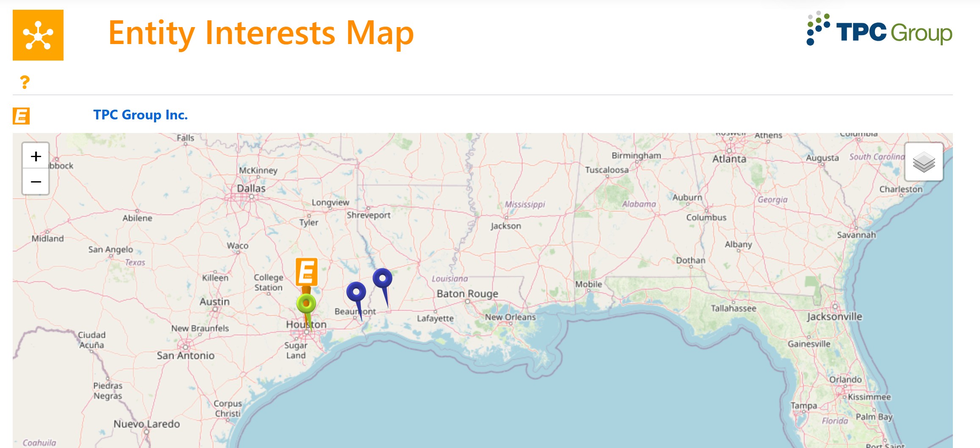Screen dimensions: 980x448
Task: Click the Charleston label on the map
Action: click(x=901, y=189)
